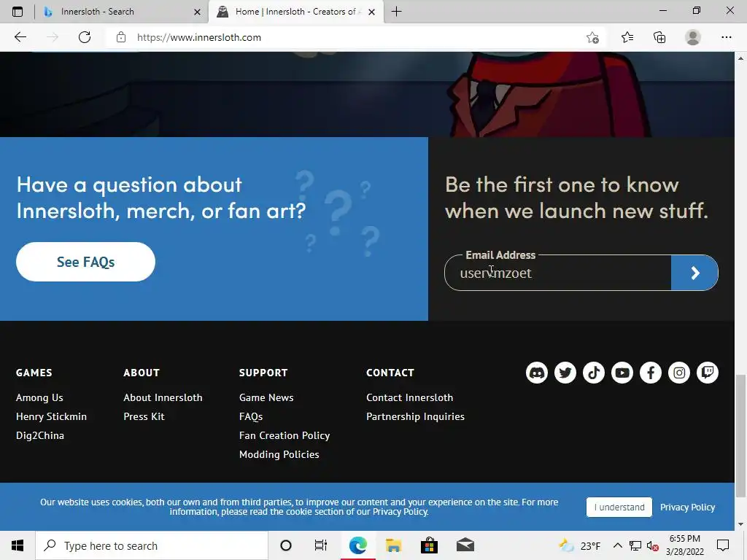Open the volume icon in system tray

(x=653, y=546)
